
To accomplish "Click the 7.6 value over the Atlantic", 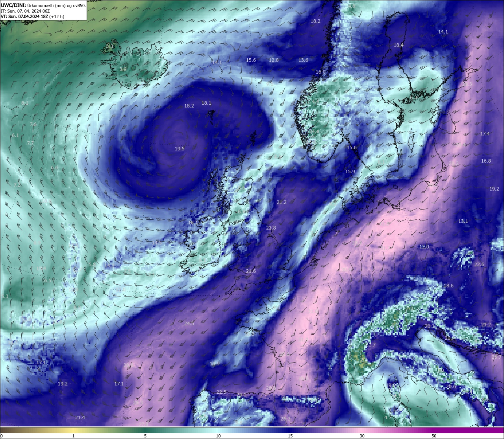I will [33, 124].
